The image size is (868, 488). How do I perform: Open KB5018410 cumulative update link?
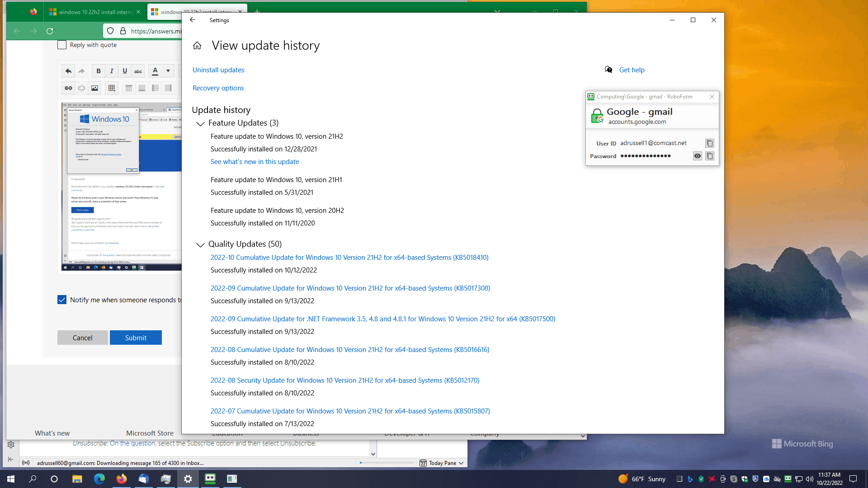click(349, 258)
